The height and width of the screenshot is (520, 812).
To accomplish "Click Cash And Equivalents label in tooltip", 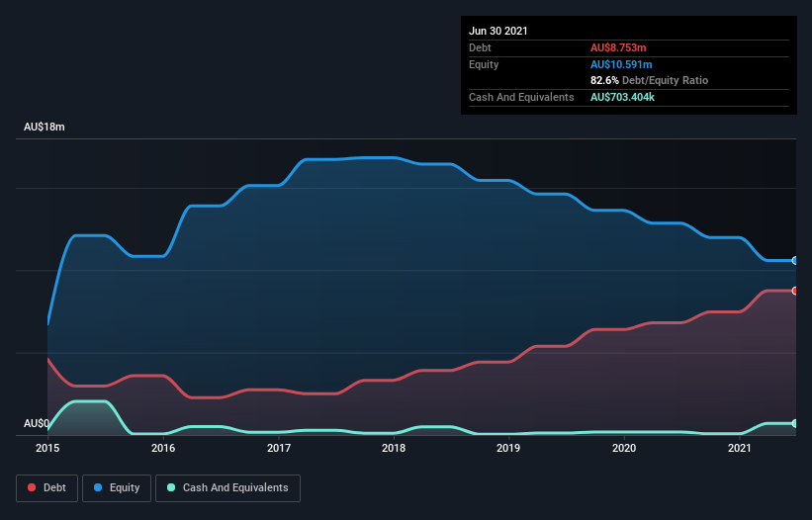I will [521, 97].
